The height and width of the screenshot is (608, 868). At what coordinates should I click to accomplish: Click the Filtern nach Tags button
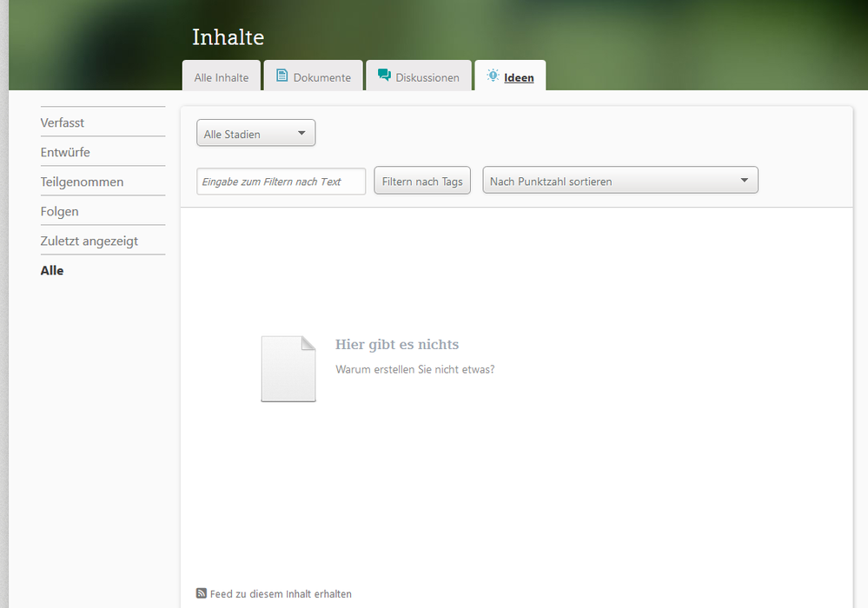pos(422,181)
